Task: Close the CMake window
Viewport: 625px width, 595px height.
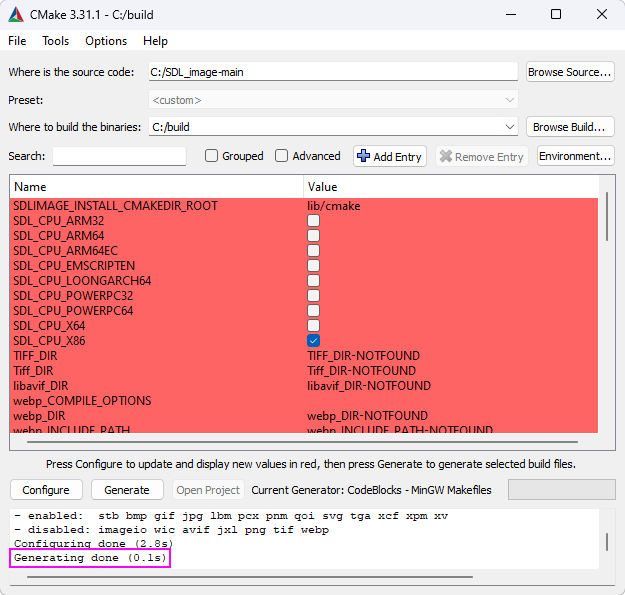Action: point(601,15)
